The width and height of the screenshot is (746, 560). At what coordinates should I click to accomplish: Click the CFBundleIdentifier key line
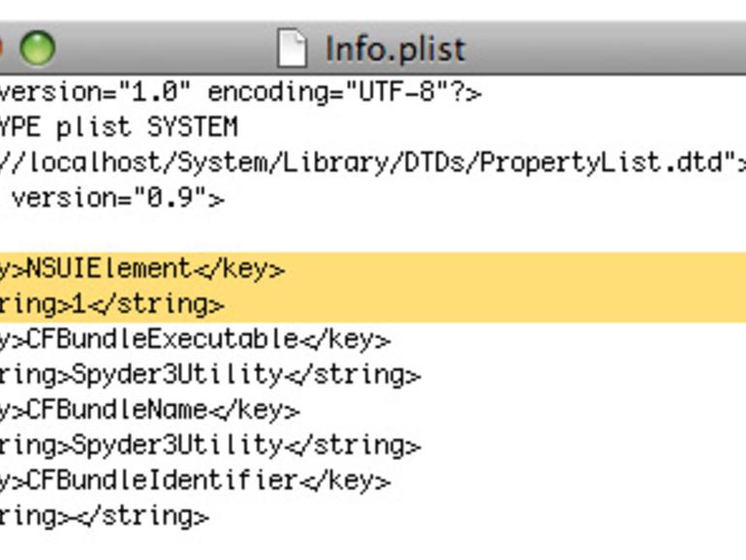(x=195, y=481)
